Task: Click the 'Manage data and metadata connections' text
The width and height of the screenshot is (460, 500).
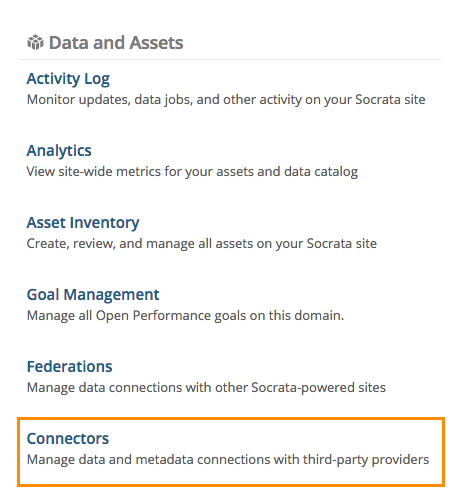Action: (x=228, y=460)
